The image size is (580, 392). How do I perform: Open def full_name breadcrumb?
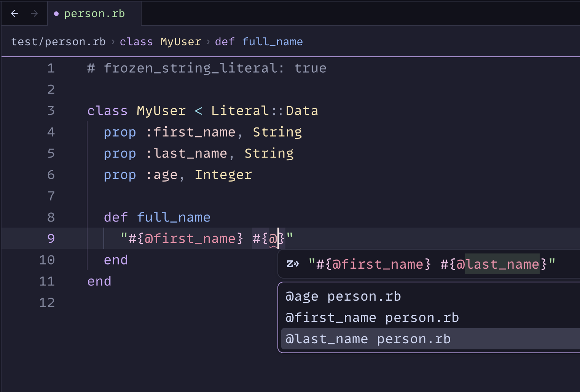pyautogui.click(x=259, y=41)
